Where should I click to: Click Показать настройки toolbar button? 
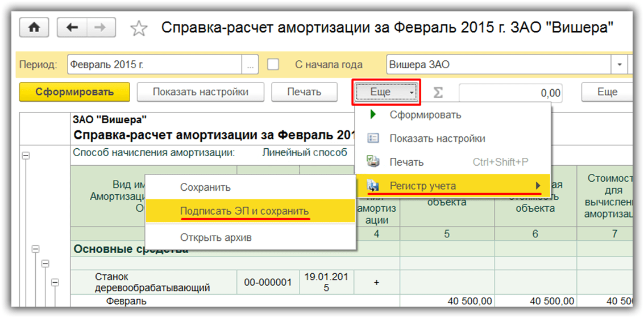point(200,92)
